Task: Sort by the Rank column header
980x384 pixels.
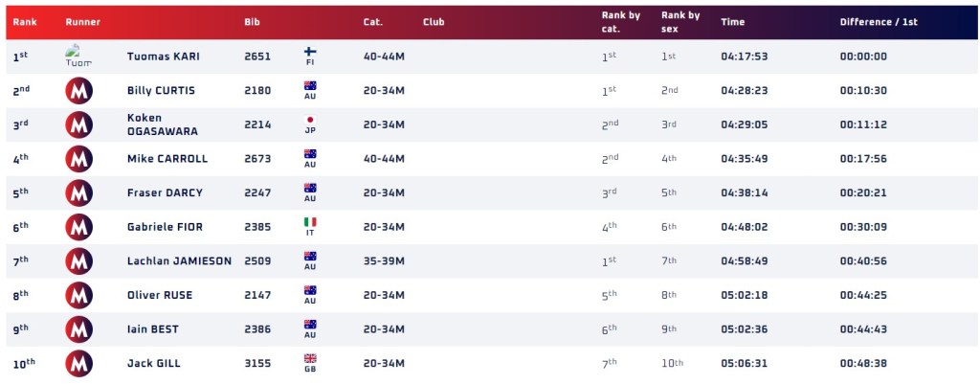Action: pyautogui.click(x=24, y=21)
